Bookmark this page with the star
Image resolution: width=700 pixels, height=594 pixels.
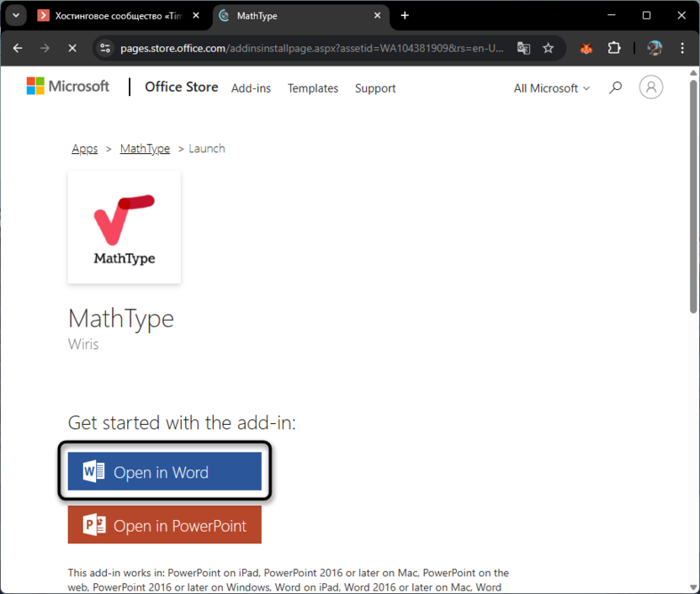[x=549, y=48]
